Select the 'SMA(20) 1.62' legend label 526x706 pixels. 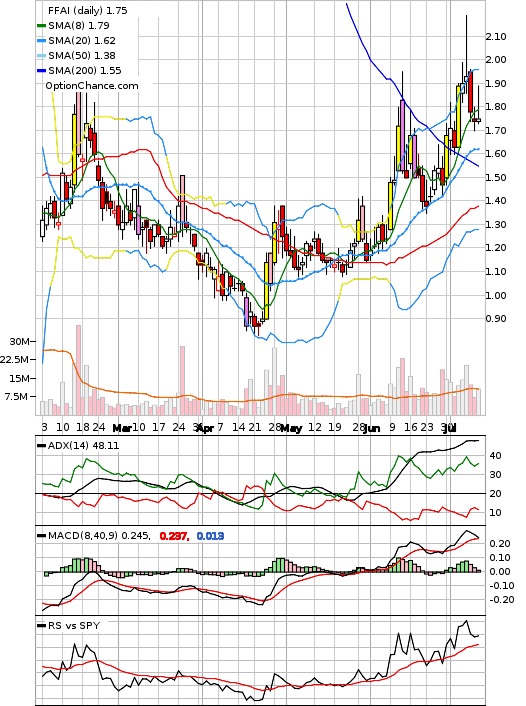point(82,41)
